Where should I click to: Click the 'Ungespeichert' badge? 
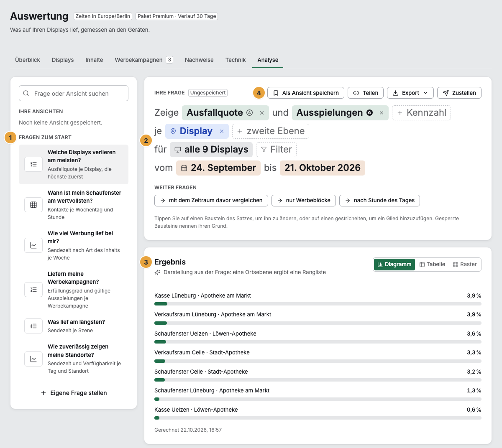point(208,93)
